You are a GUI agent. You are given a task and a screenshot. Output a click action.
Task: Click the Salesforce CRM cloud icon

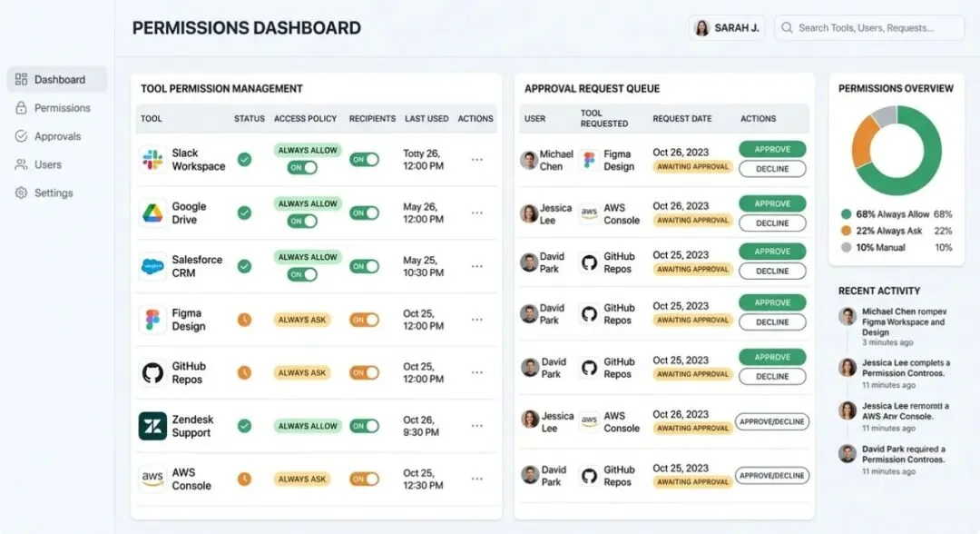tap(152, 266)
